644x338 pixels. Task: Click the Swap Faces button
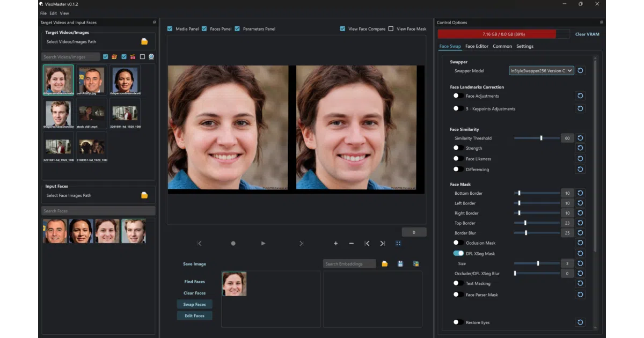pyautogui.click(x=194, y=304)
